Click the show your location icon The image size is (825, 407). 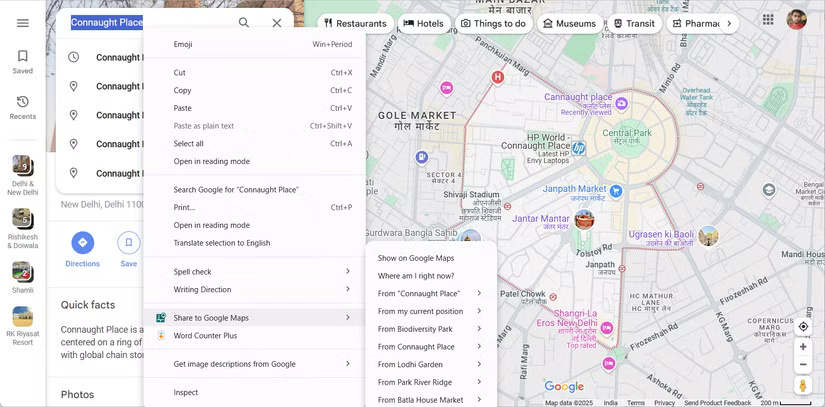[x=803, y=327]
